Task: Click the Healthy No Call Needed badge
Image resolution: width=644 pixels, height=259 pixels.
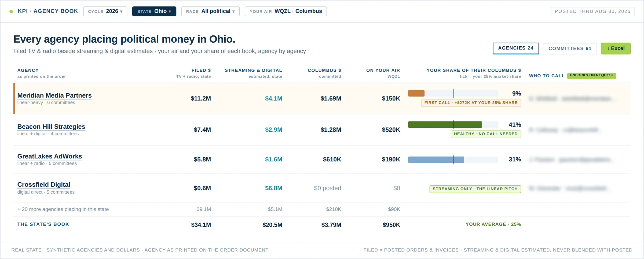Action: click(x=486, y=134)
